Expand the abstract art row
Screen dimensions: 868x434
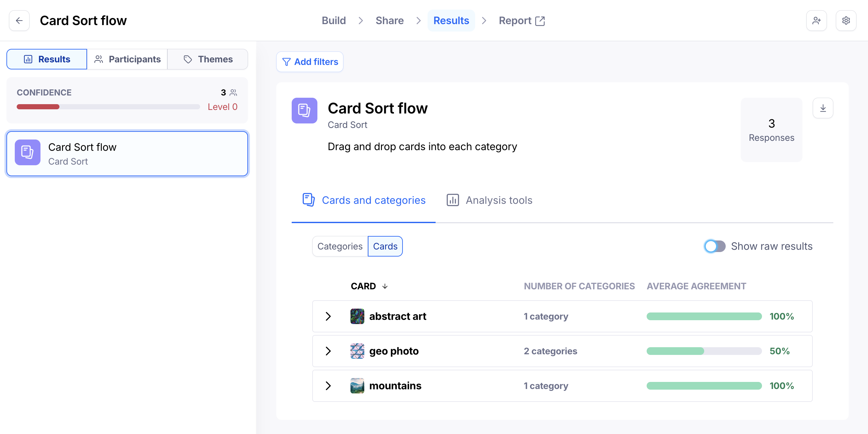[x=328, y=316]
